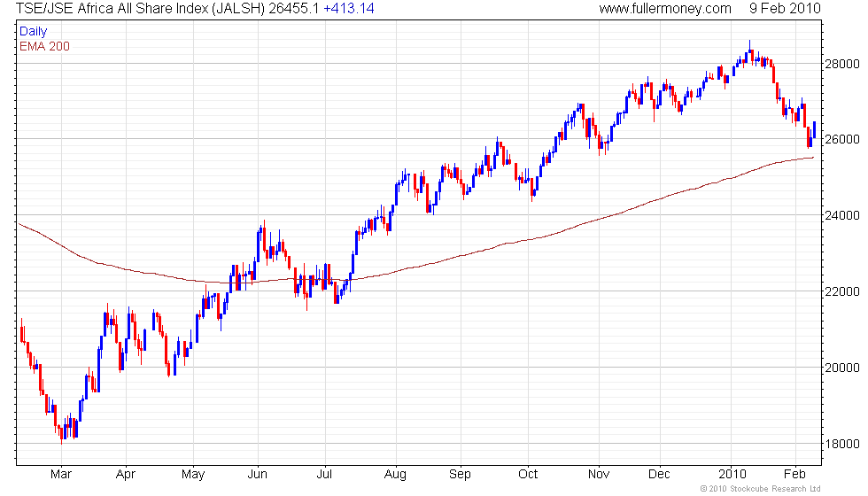868x496 pixels.
Task: Click the 'Nov' x-axis label
Action: [599, 475]
